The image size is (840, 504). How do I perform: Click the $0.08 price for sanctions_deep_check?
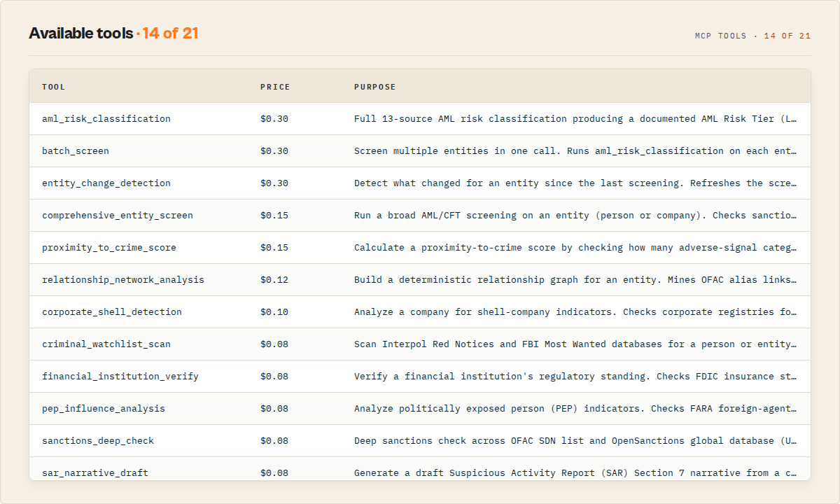(274, 440)
